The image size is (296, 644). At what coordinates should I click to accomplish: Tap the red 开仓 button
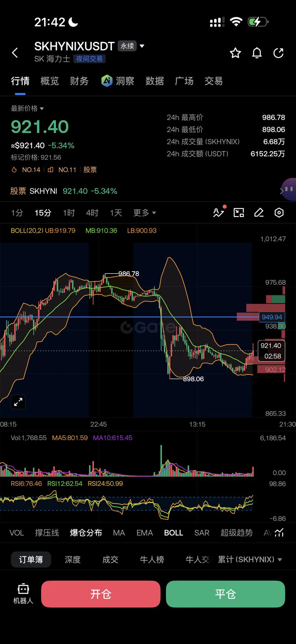(101, 594)
